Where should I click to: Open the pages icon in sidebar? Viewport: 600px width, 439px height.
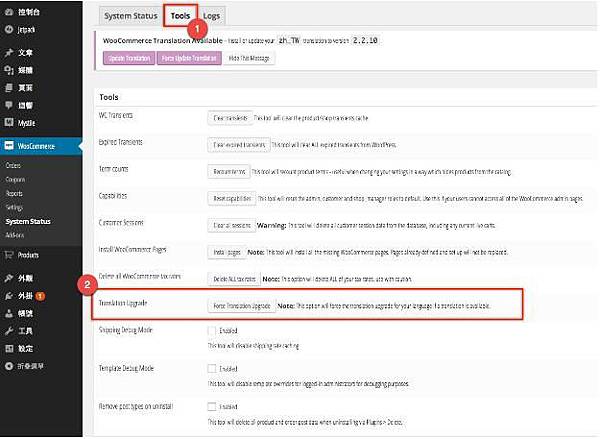(9, 88)
